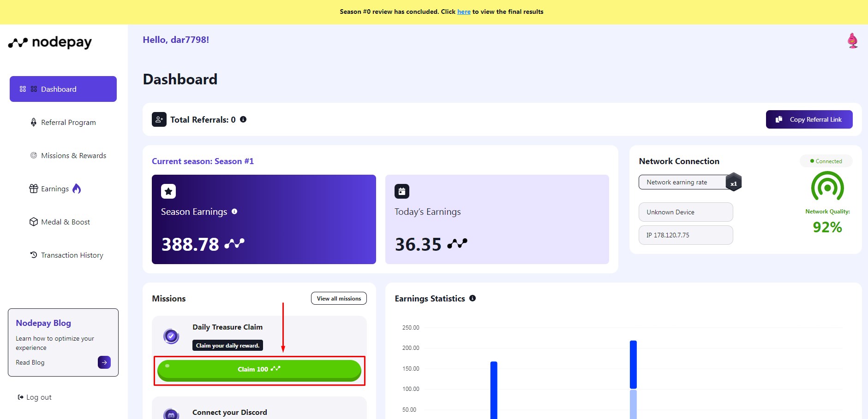868x419 pixels.
Task: Show info icon next to Earnings Statistics
Action: [473, 298]
